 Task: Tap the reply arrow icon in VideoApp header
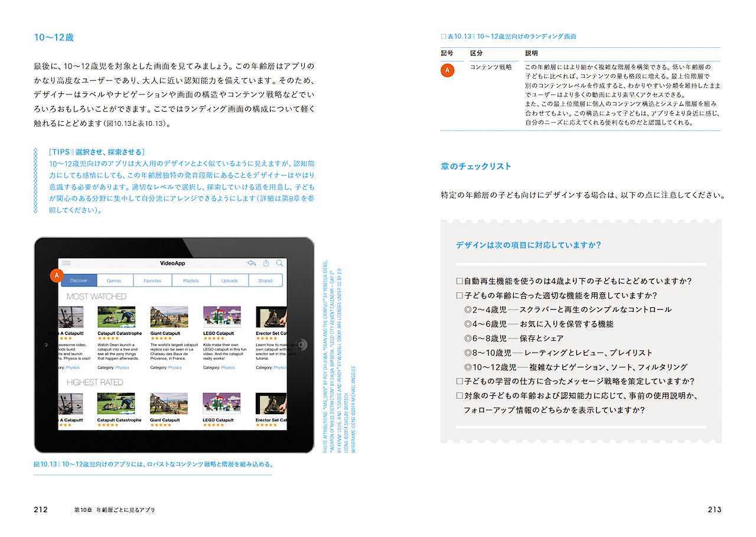coord(252,263)
